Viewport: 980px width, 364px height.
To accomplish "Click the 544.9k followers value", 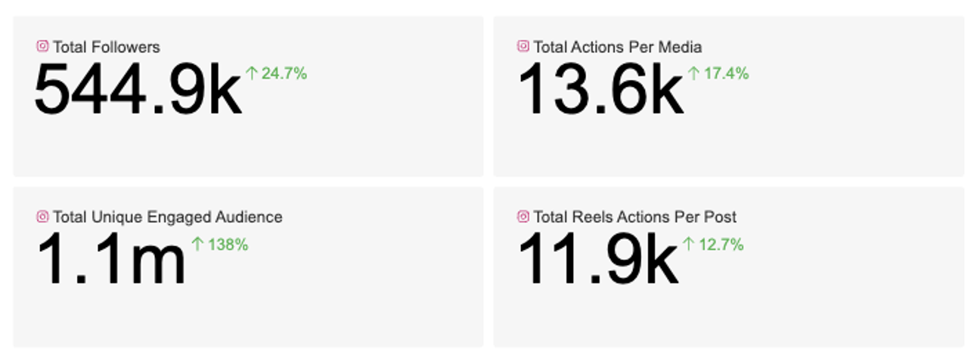I will coord(138,91).
